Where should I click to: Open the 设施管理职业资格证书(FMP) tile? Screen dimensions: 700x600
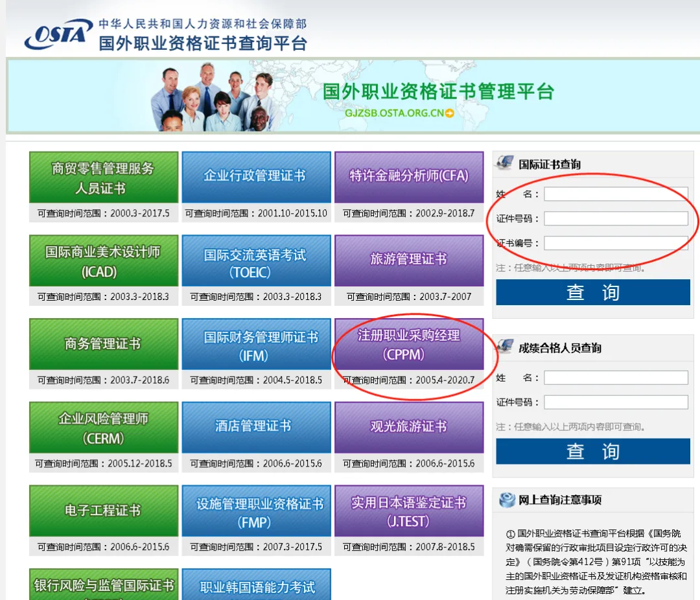coord(256,511)
